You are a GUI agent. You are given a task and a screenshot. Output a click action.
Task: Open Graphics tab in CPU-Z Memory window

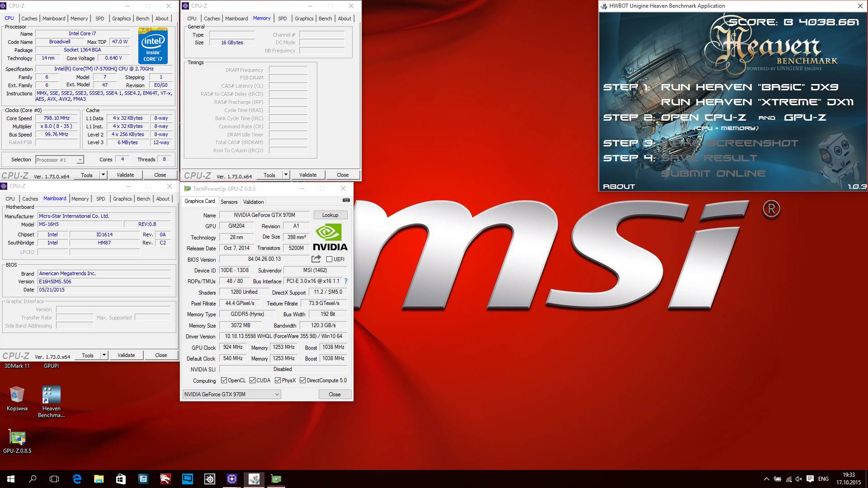click(x=304, y=19)
